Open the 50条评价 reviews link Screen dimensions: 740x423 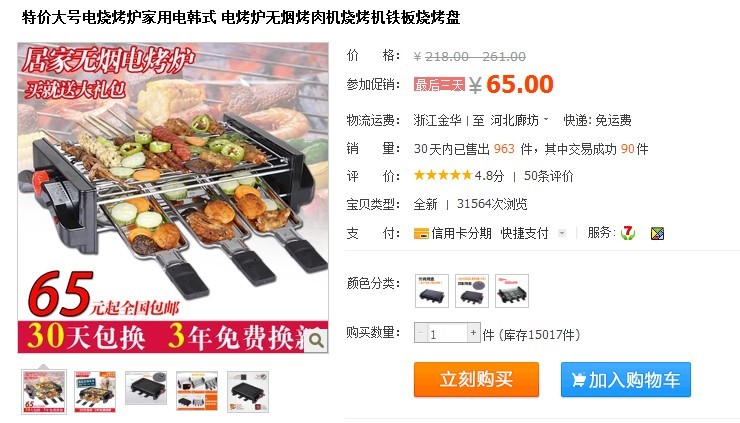pos(548,176)
